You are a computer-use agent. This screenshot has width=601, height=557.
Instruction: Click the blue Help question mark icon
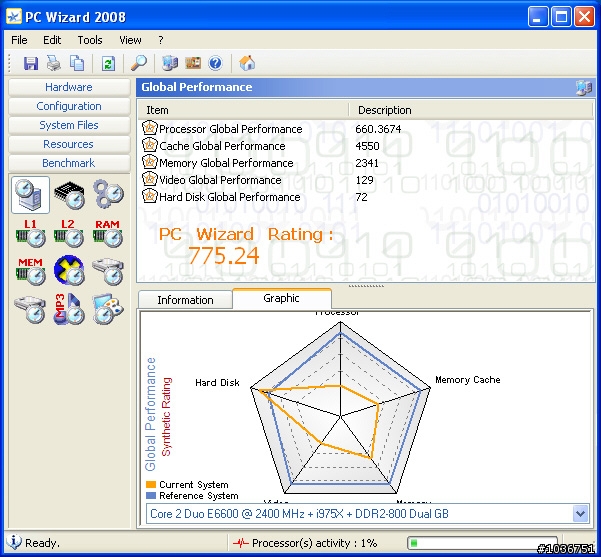click(x=215, y=63)
